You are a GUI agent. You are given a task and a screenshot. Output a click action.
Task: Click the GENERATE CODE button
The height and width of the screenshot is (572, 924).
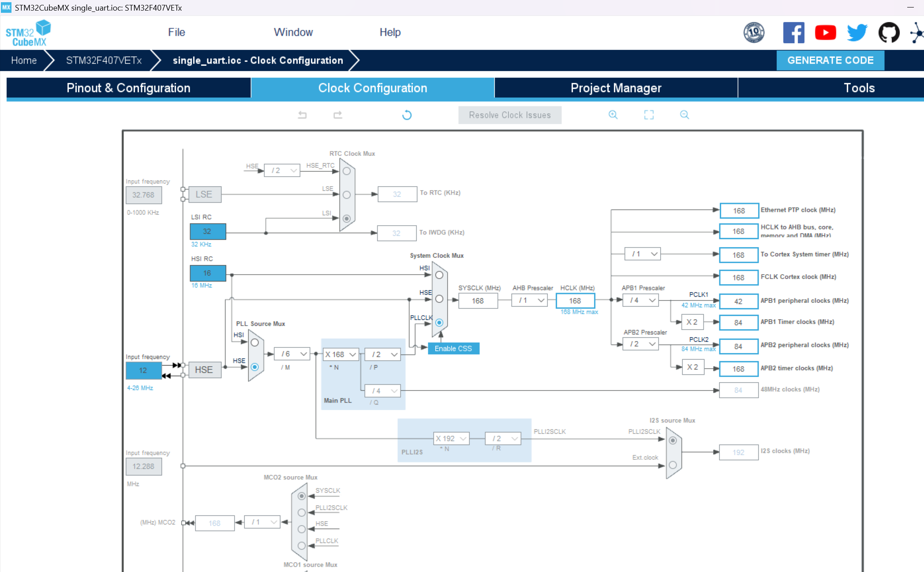click(x=830, y=60)
